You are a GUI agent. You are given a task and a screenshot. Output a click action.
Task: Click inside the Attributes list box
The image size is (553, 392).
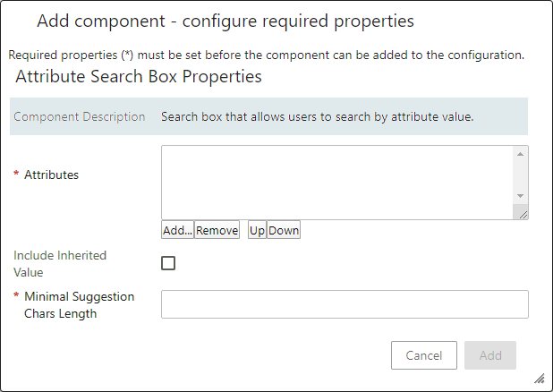337,183
